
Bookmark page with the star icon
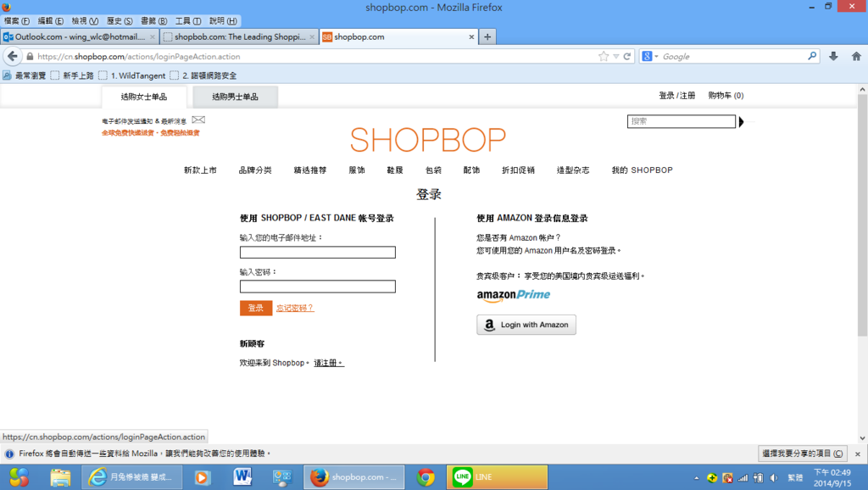click(604, 57)
